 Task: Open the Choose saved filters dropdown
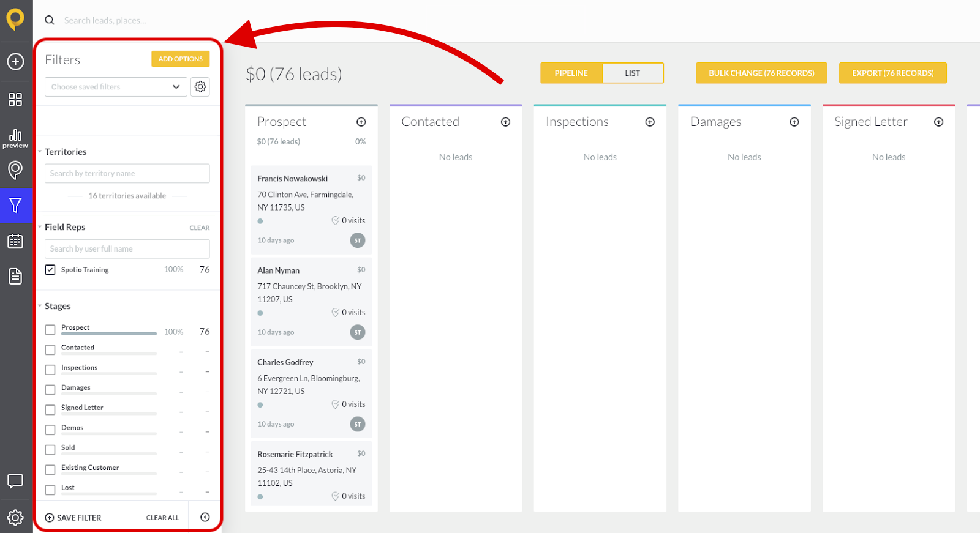click(116, 87)
